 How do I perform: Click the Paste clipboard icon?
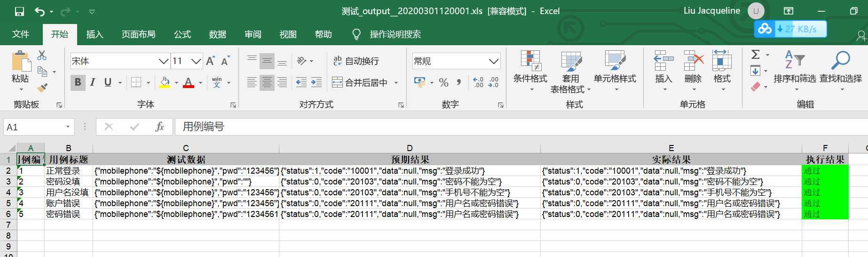[21, 61]
